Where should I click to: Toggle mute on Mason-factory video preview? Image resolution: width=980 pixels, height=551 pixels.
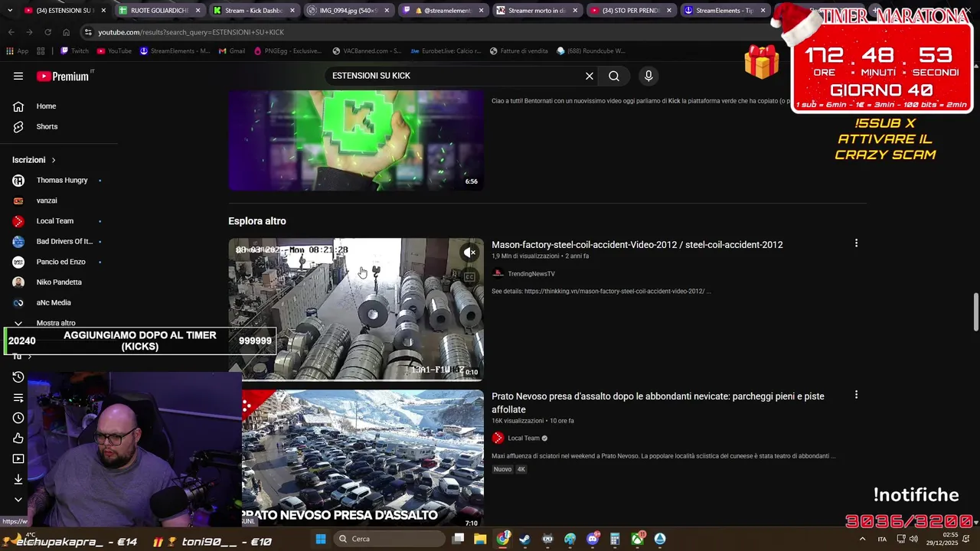(x=469, y=253)
